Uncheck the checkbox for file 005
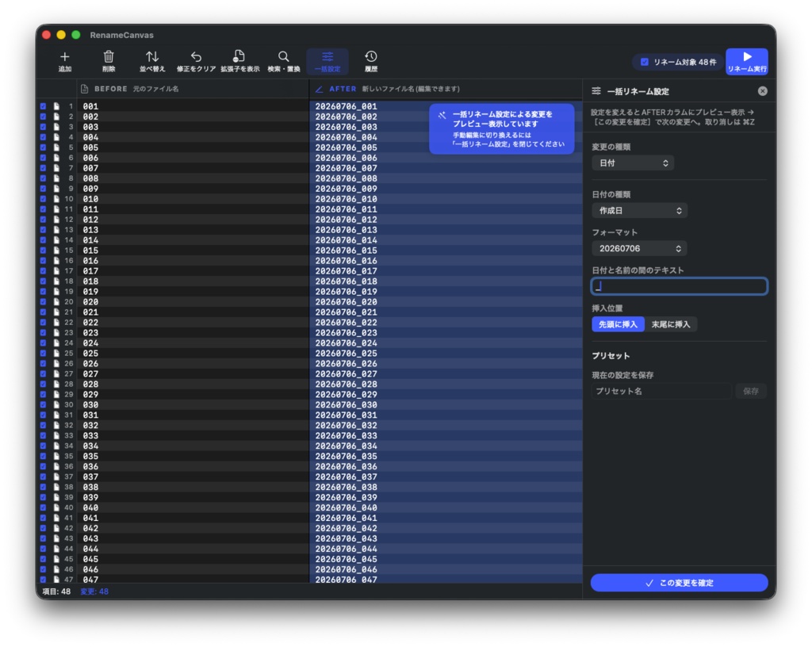Viewport: 812px width, 647px height. coord(43,147)
